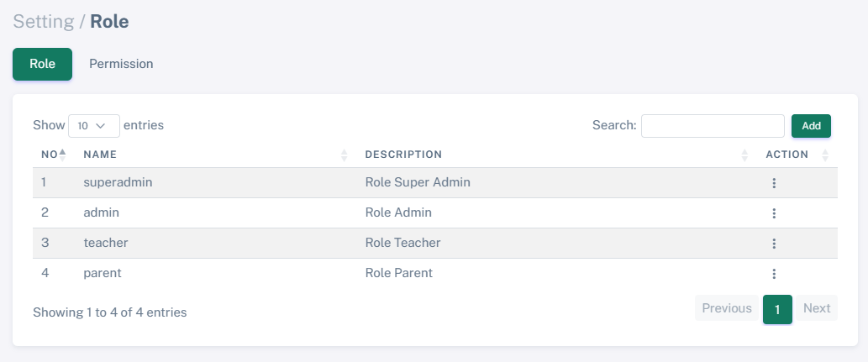Open action menu for admin role
868x362 pixels.
(x=774, y=213)
